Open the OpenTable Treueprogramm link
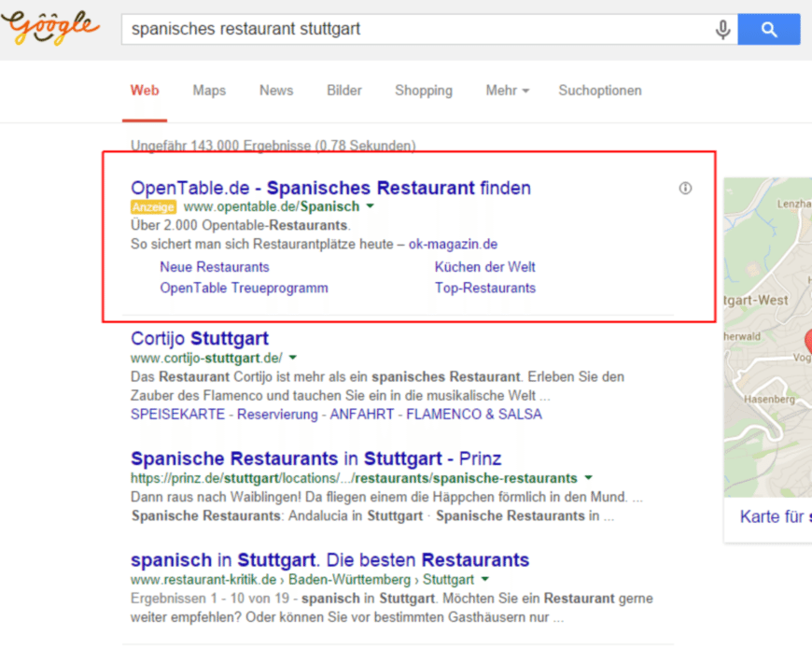The image size is (812, 649). [x=244, y=288]
